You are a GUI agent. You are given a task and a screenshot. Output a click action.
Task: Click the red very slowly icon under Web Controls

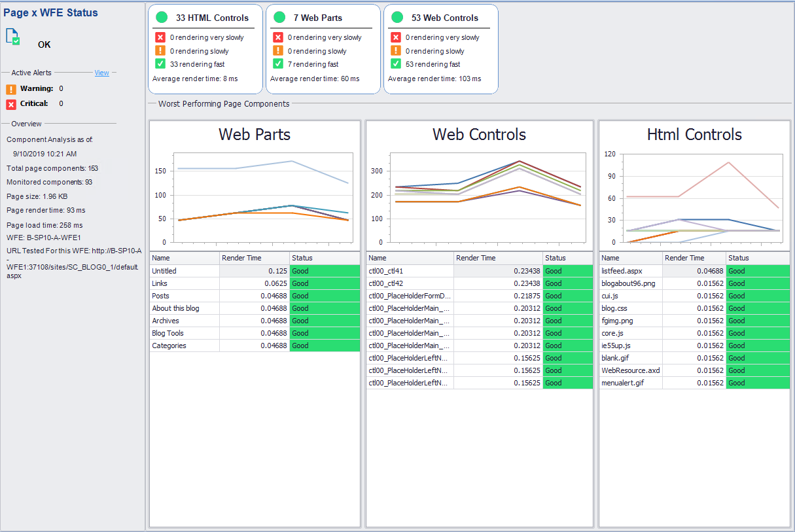click(396, 37)
